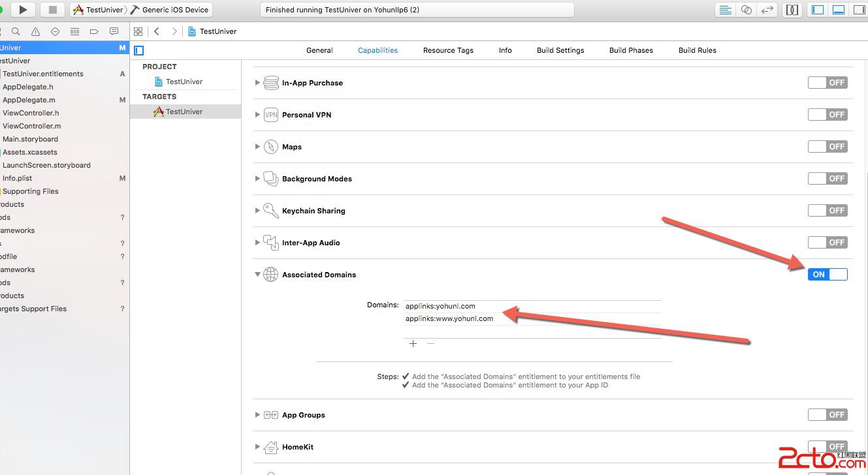
Task: Open the Find navigator magnifier icon
Action: pyautogui.click(x=16, y=31)
